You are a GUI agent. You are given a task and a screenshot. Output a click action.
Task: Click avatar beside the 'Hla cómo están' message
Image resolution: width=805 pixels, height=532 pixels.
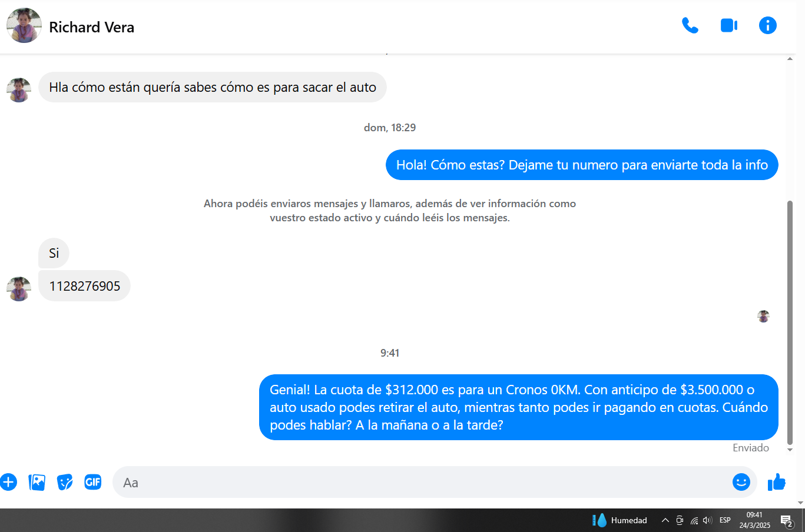point(19,90)
